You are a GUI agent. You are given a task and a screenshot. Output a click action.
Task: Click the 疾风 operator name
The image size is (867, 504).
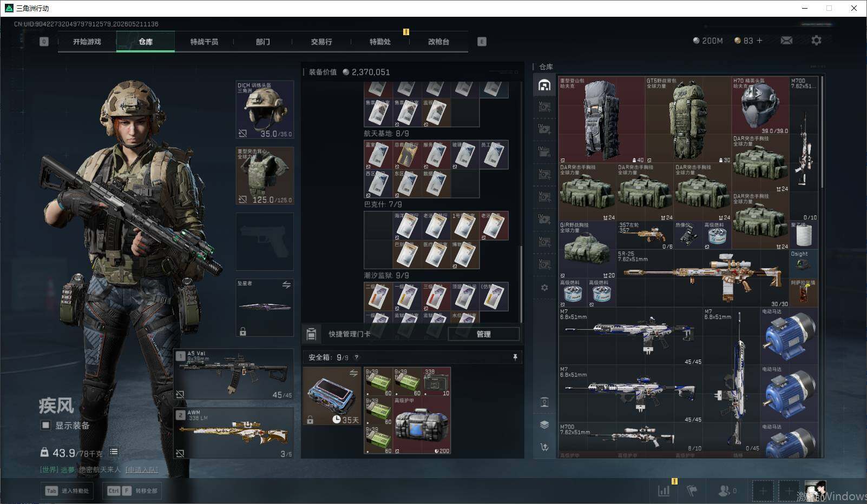click(x=56, y=405)
